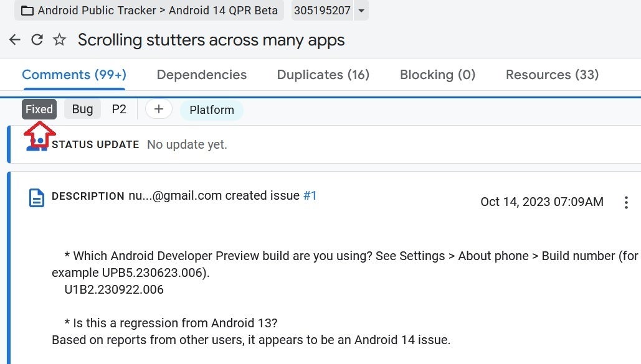Click the issue ID 305195207
This screenshot has width=641, height=364.
click(322, 10)
